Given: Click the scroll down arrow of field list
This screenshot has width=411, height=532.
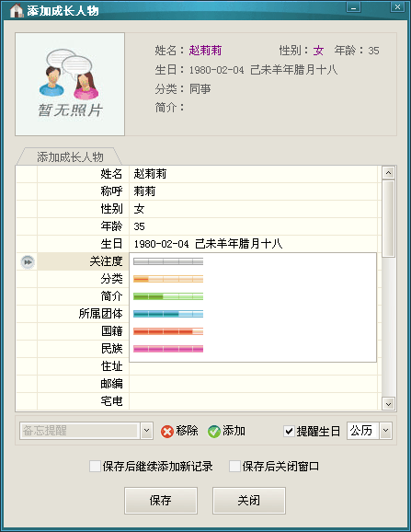Looking at the screenshot, I should point(388,404).
